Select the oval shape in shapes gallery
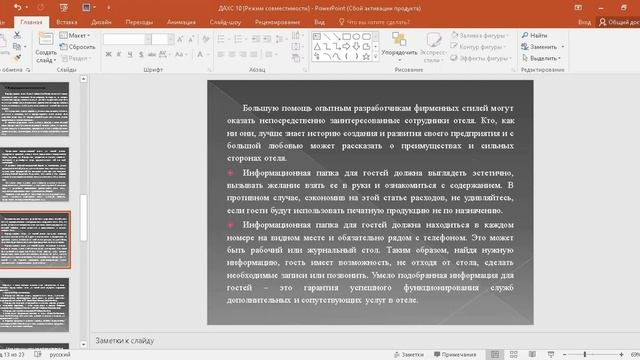 pyautogui.click(x=356, y=37)
